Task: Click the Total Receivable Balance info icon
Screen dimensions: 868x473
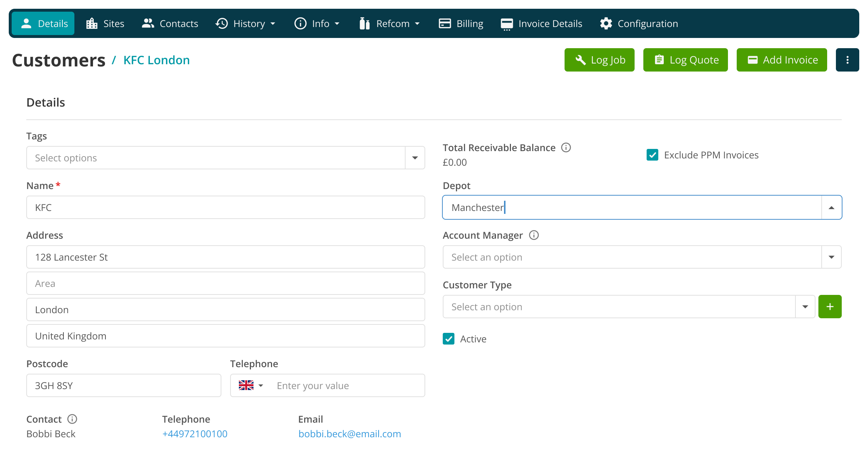Action: point(566,147)
